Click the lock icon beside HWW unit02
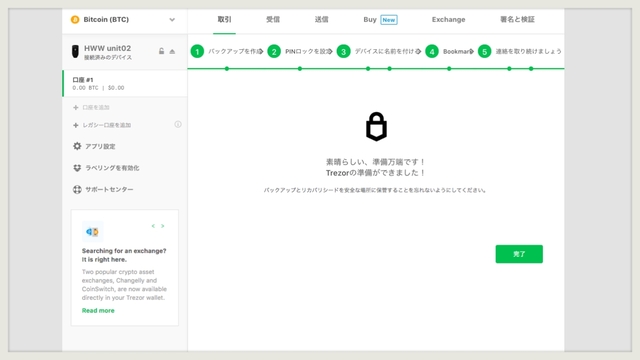 point(161,51)
